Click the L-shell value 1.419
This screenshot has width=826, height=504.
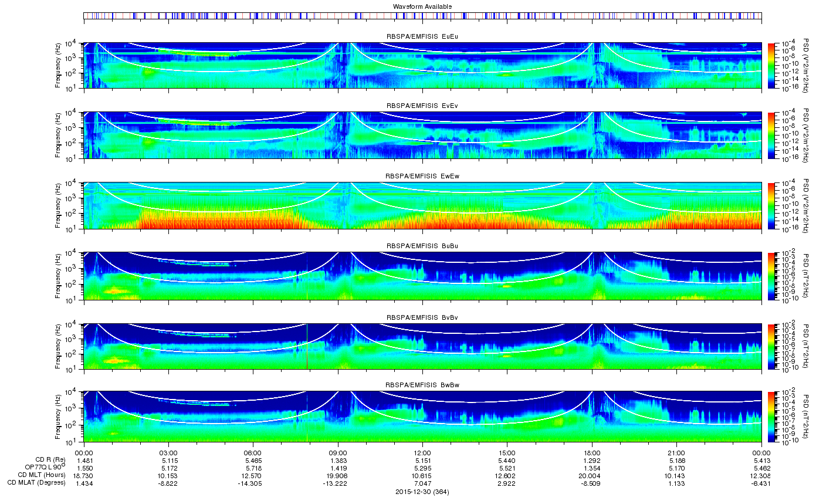point(338,468)
